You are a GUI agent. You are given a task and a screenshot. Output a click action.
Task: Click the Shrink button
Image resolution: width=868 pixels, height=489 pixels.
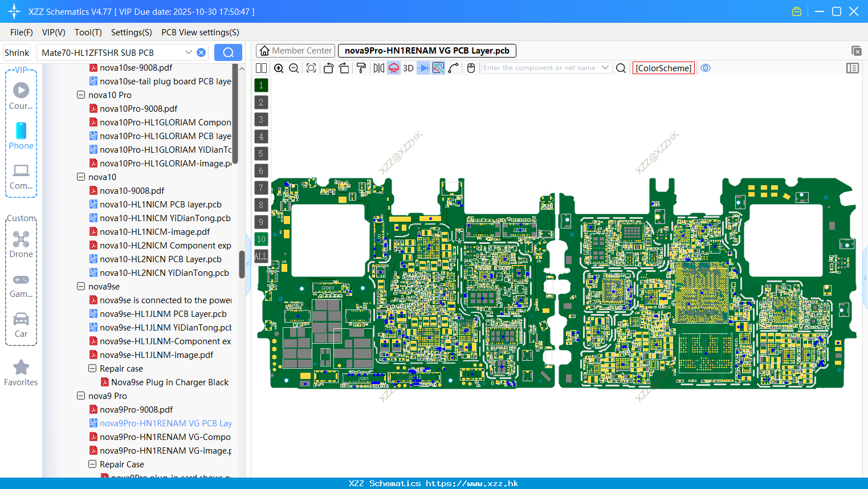[17, 52]
